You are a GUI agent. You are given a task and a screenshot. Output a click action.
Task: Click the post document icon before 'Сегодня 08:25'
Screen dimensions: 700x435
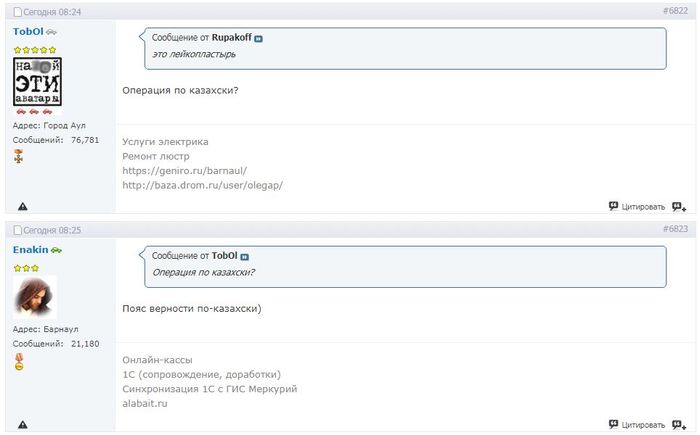click(17, 230)
